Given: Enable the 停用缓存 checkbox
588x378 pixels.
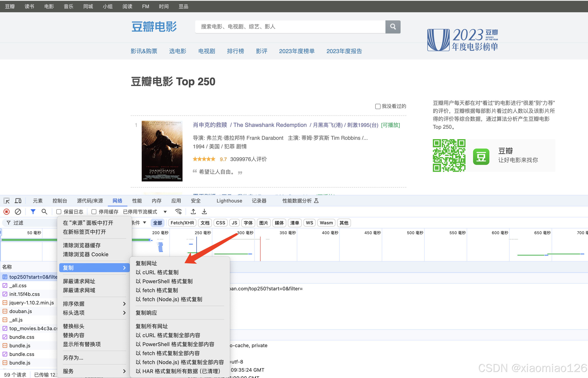Looking at the screenshot, I should [x=94, y=212].
